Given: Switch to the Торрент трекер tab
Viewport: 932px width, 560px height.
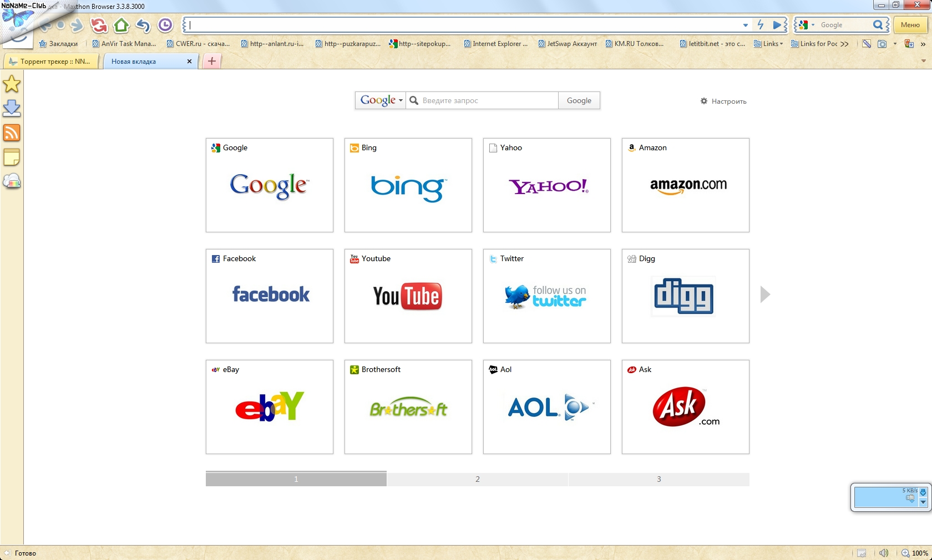Looking at the screenshot, I should (x=50, y=62).
